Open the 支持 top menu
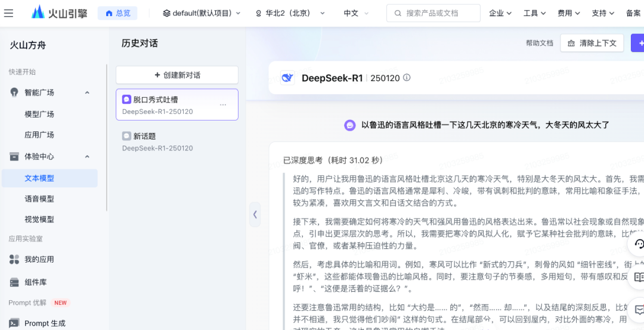The width and height of the screenshot is (644, 330). tap(602, 13)
